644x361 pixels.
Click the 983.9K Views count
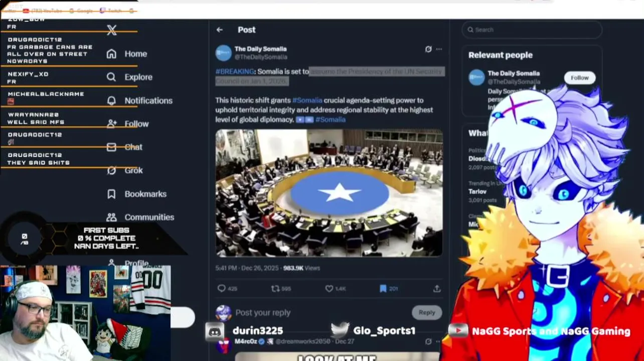coord(301,268)
